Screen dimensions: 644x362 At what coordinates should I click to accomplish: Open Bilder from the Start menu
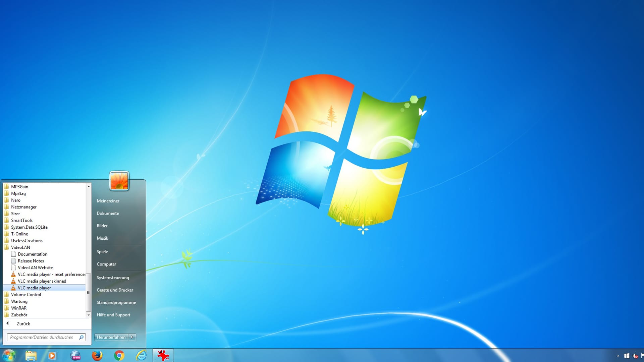[x=102, y=226]
